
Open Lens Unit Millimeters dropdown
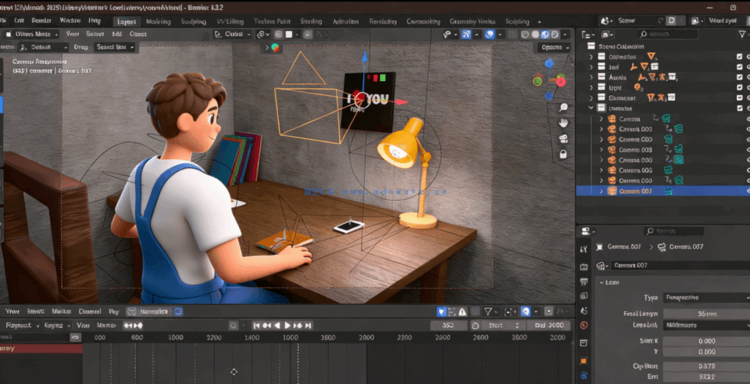pos(706,325)
